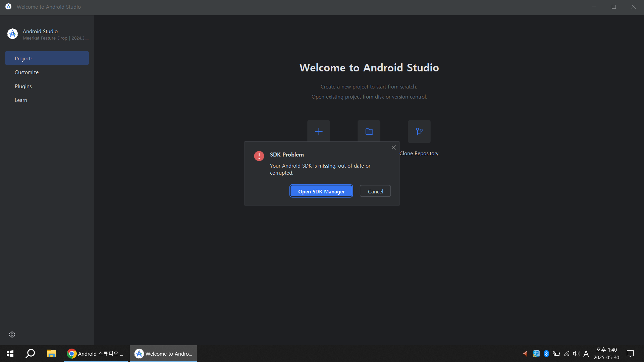Open the notification action center

pos(630,354)
